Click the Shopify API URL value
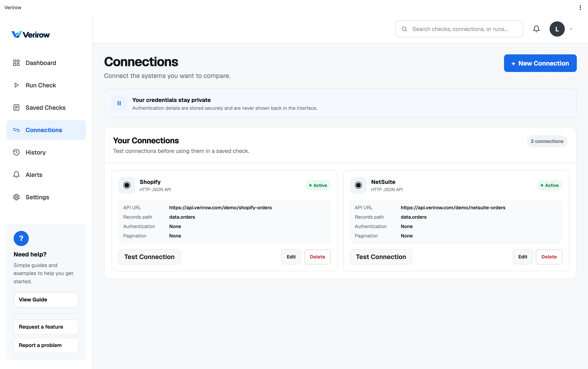The image size is (588, 369). (220, 208)
